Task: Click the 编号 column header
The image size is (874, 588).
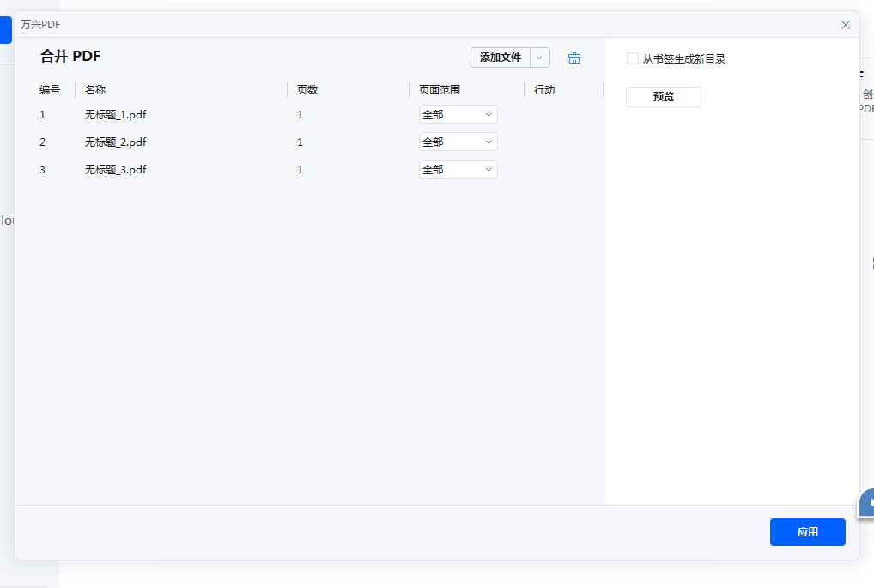Action: point(49,89)
